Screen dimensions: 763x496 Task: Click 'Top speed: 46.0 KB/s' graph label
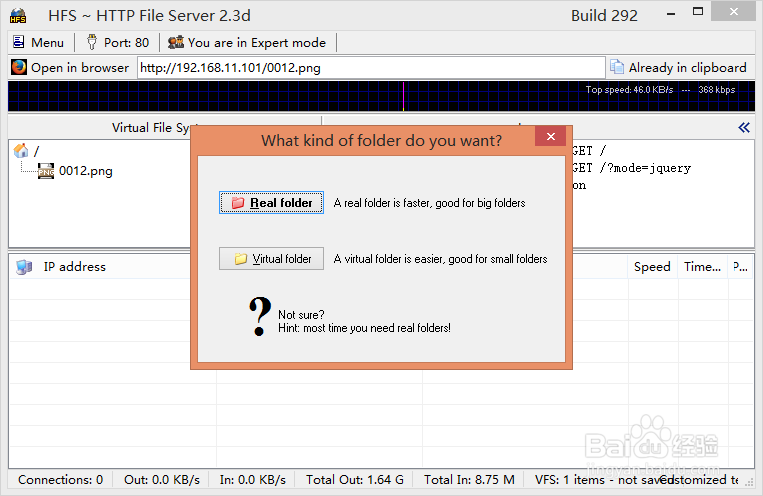coord(629,90)
